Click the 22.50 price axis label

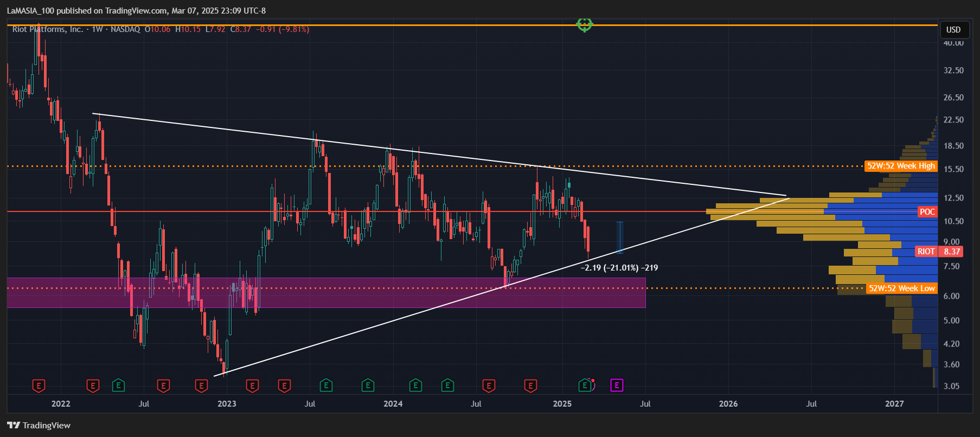(x=953, y=120)
